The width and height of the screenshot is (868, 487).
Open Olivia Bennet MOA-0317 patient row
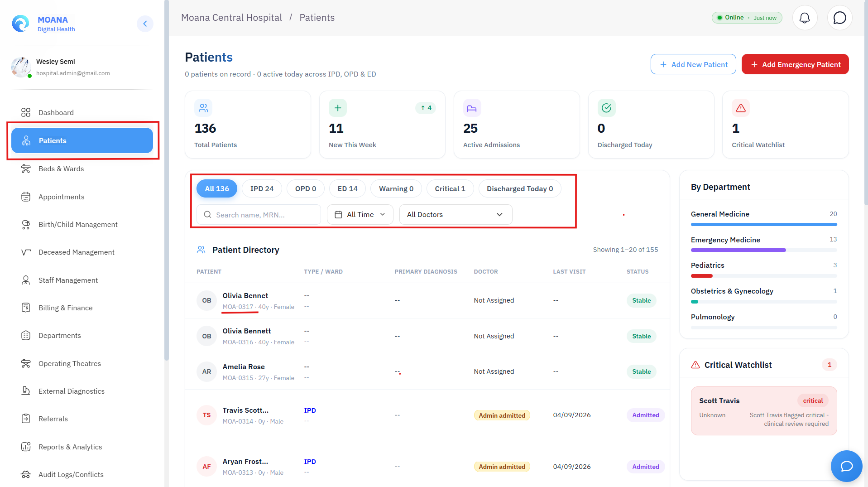coord(427,301)
